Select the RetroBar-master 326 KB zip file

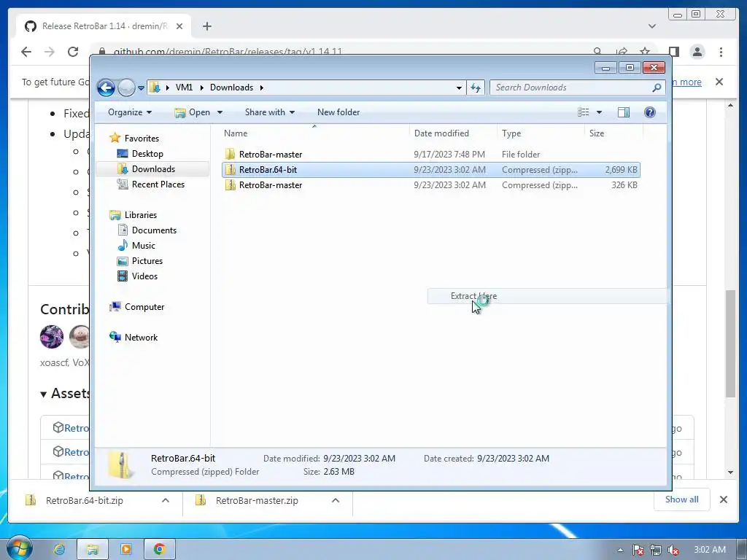click(x=431, y=185)
